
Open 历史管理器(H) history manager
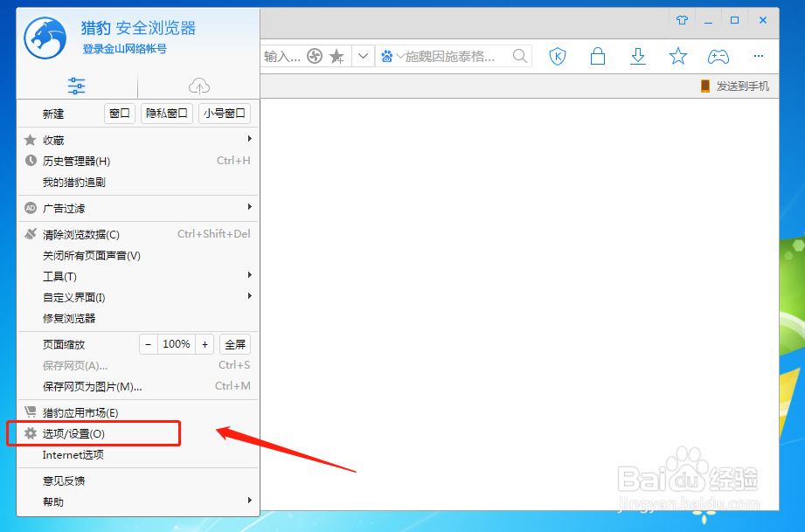tap(138, 161)
